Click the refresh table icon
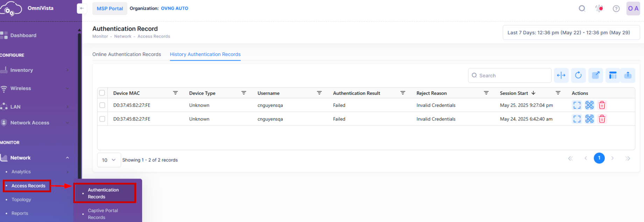The width and height of the screenshot is (644, 222). tap(578, 75)
